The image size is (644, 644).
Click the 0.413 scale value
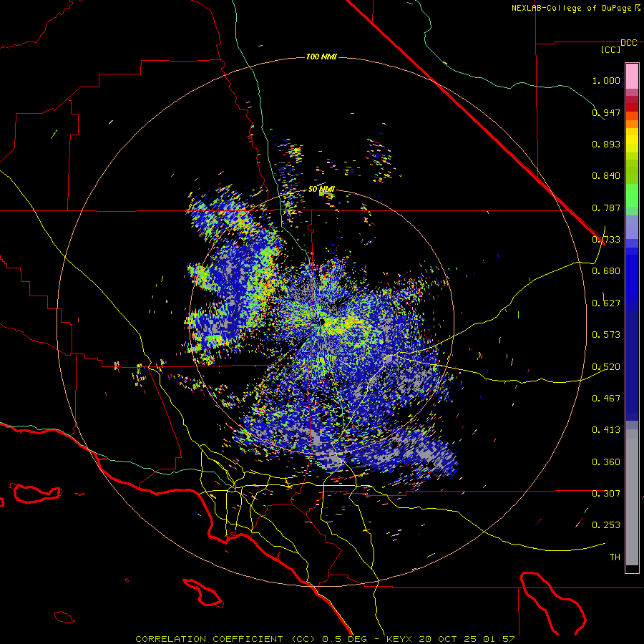[x=606, y=430]
